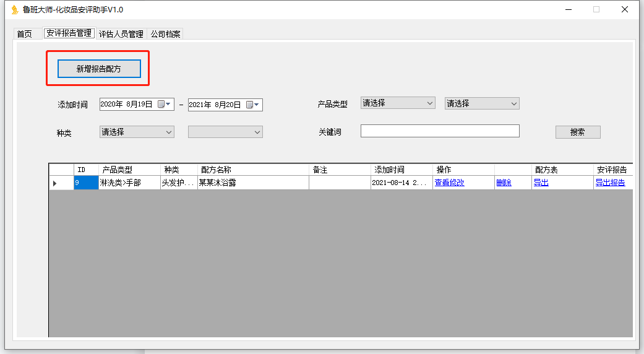Viewport: 644px width, 354px height.
Task: Open the 评估人员管理 tab
Action: (x=121, y=33)
